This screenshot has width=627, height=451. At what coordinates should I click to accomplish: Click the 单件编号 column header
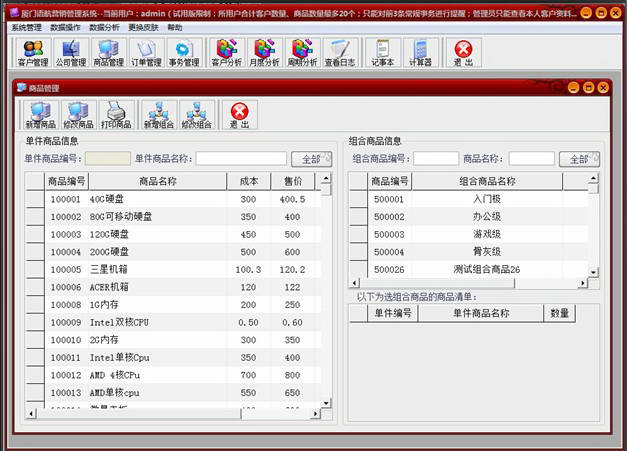coord(393,313)
